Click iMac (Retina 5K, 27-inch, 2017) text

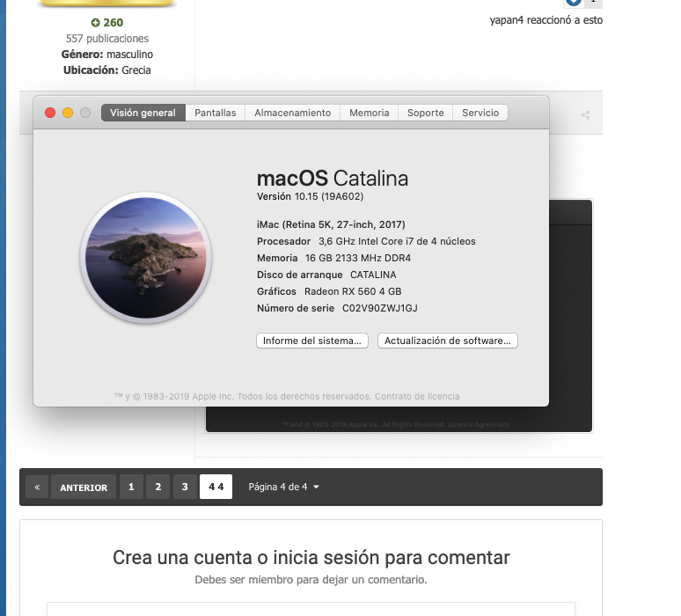click(x=331, y=224)
